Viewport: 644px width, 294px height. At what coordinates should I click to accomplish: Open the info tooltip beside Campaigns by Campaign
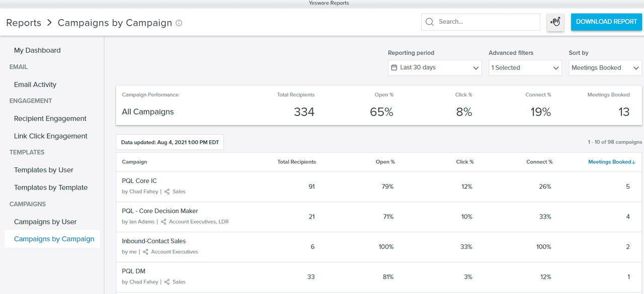point(179,23)
